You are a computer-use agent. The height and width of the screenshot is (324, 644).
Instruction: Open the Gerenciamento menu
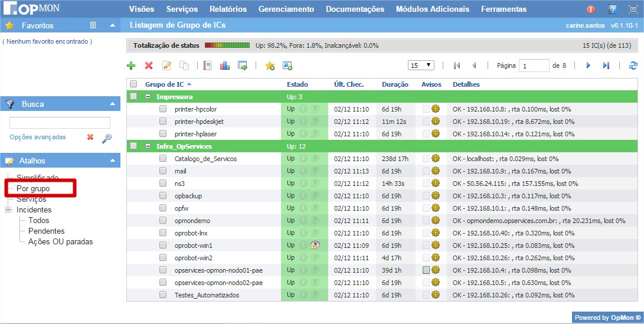pos(286,9)
